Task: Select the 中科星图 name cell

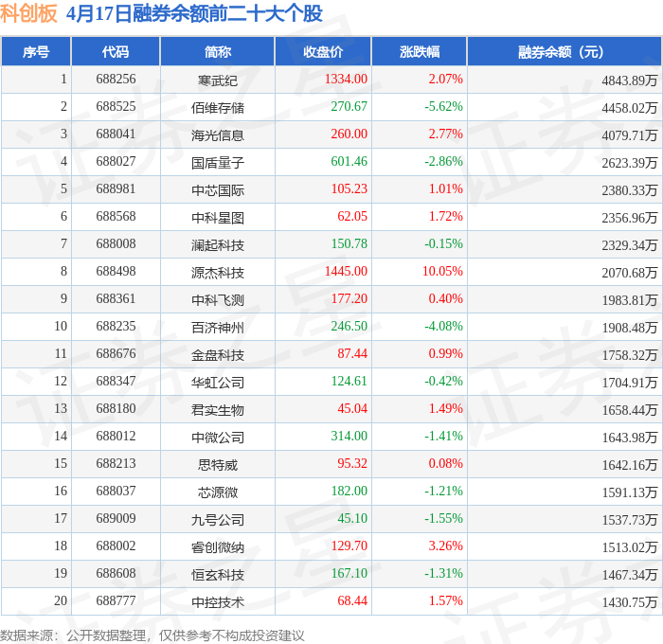Action: tap(218, 218)
